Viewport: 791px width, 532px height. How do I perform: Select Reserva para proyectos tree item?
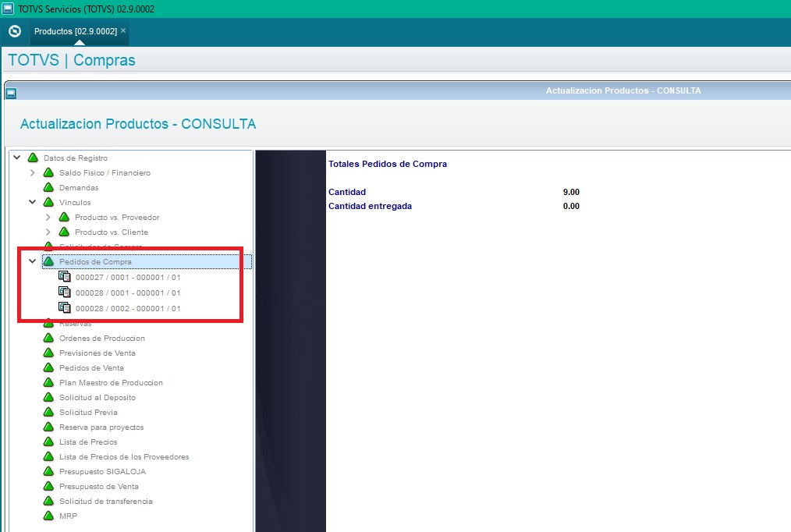(101, 427)
